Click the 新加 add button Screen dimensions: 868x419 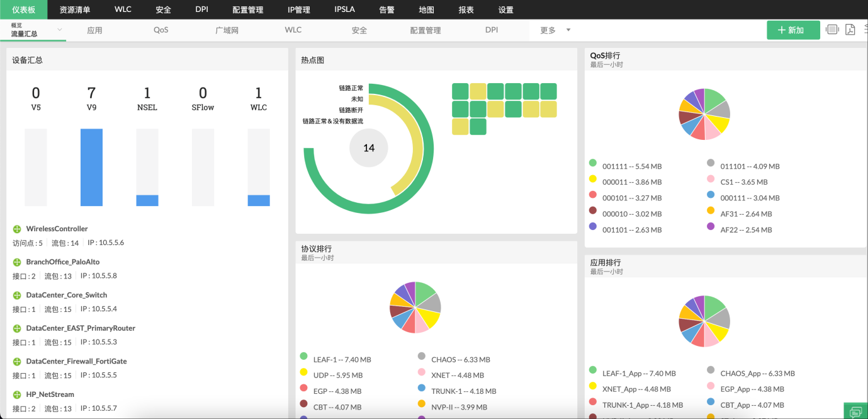pyautogui.click(x=793, y=30)
